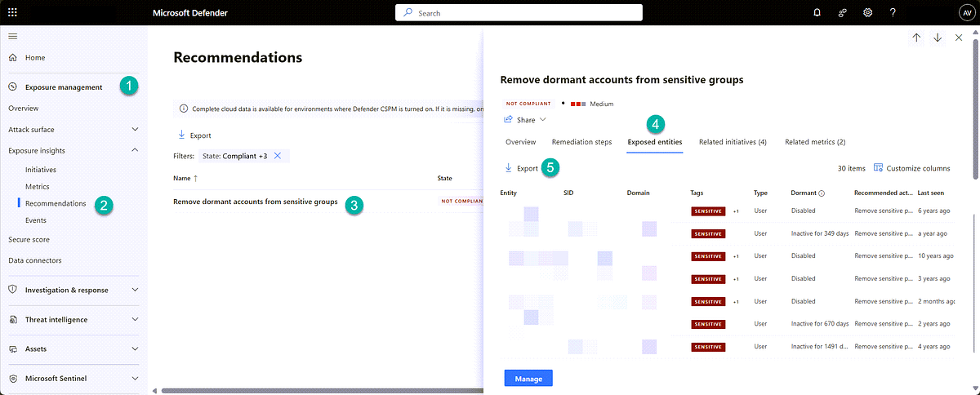
Task: Click the help question mark icon
Action: [x=893, y=12]
